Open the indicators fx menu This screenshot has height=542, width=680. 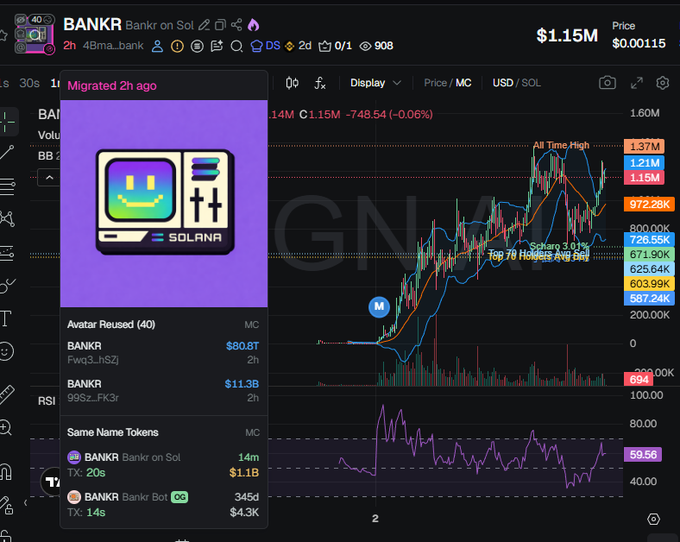[320, 83]
